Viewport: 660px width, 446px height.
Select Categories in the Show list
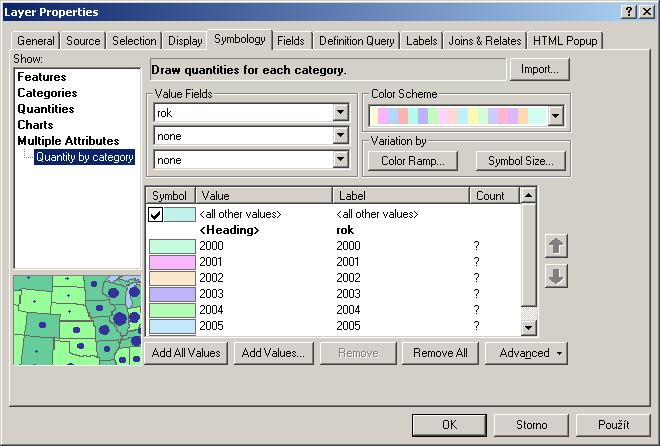click(x=47, y=93)
